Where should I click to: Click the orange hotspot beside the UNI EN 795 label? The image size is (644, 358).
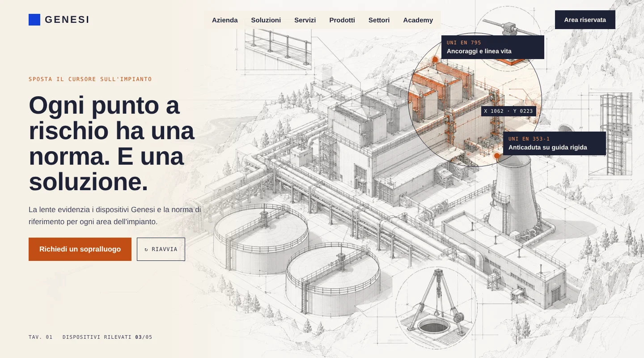(435, 60)
